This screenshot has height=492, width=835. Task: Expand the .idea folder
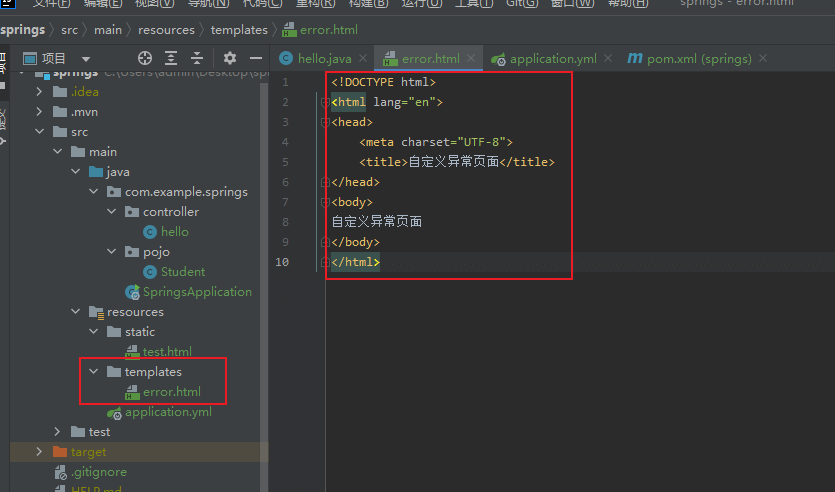point(39,92)
